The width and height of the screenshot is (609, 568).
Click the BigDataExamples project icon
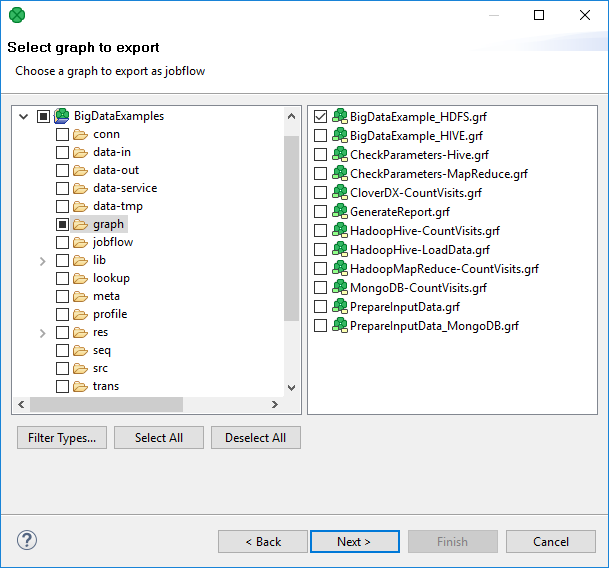coord(61,116)
